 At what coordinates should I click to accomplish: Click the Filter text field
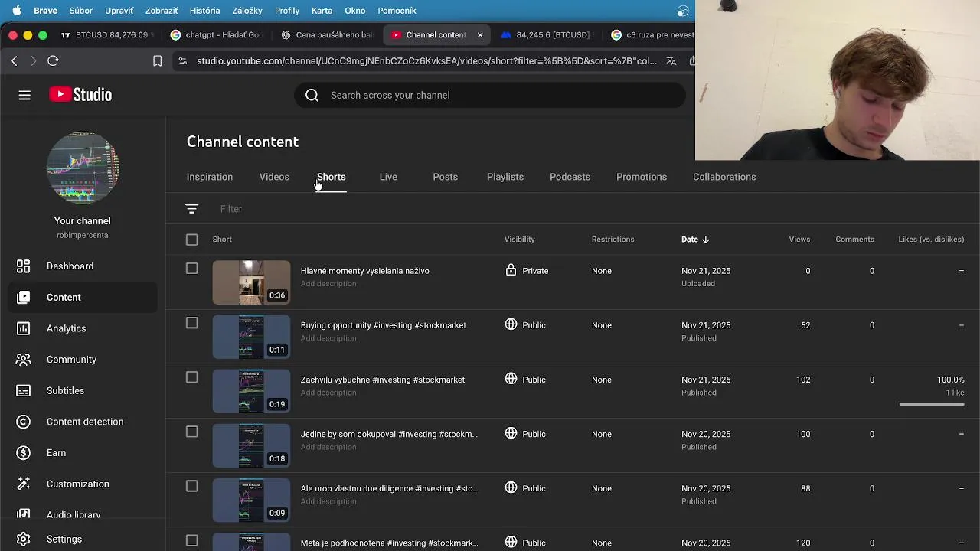[x=231, y=209]
